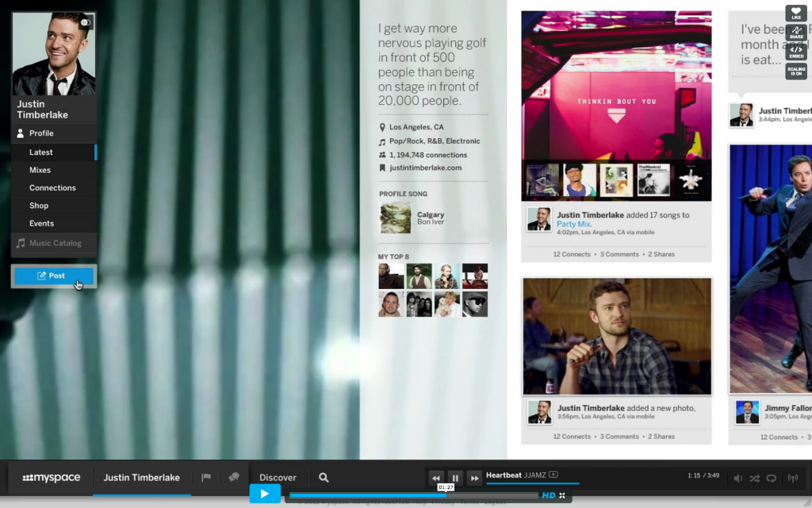Select the Justin Timberlake bottom bar tab

tap(141, 478)
